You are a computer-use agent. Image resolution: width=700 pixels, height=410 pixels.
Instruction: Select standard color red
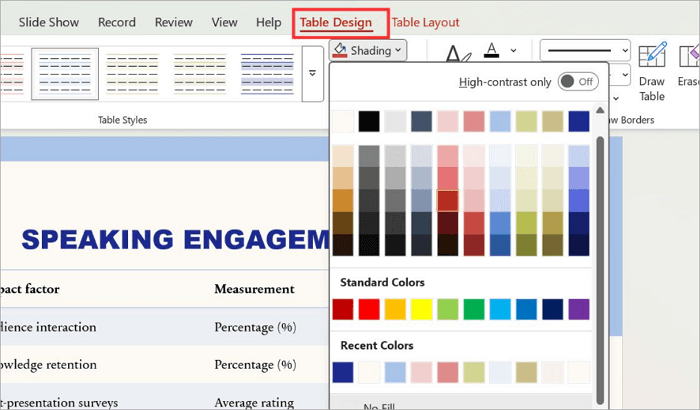pos(369,309)
